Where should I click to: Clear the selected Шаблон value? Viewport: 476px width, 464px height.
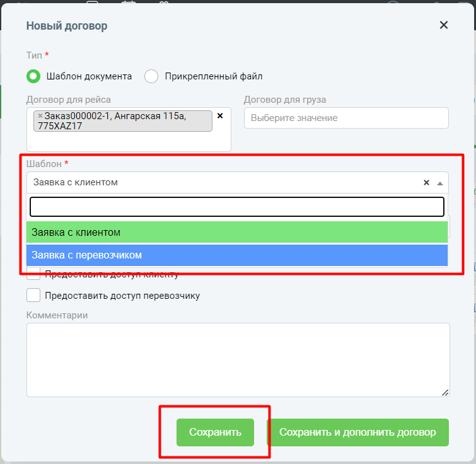tap(426, 182)
